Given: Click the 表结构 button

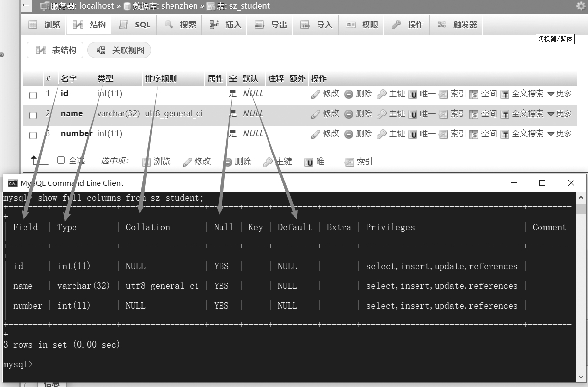Looking at the screenshot, I should click(x=55, y=50).
